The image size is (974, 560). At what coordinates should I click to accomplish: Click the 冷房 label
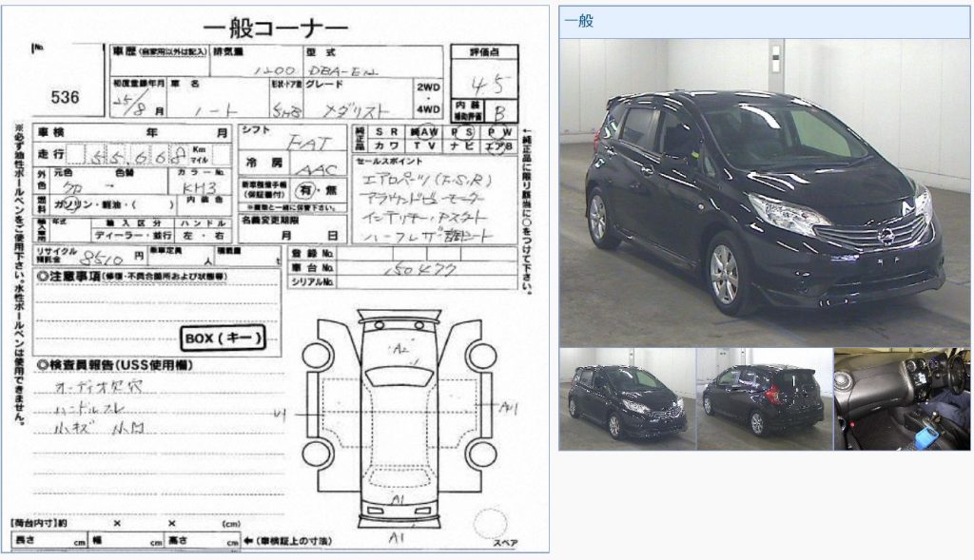[x=265, y=163]
